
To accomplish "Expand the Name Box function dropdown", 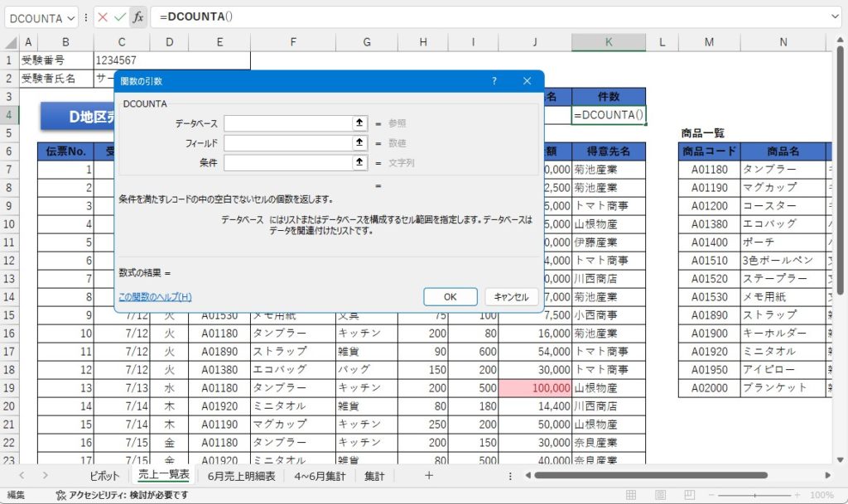I will coord(70,17).
